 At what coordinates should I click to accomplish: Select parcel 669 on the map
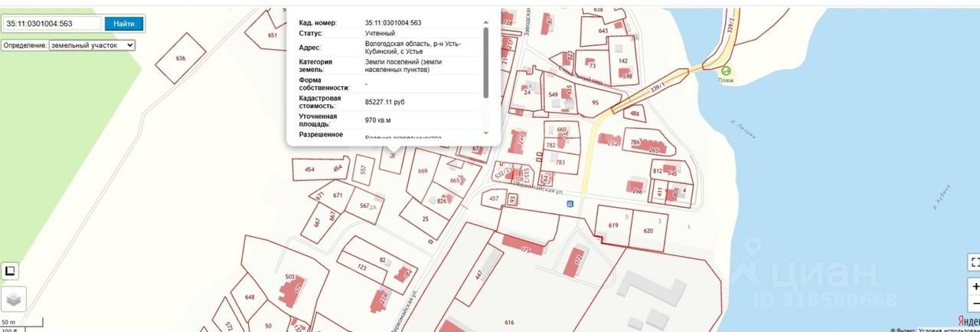pos(423,171)
